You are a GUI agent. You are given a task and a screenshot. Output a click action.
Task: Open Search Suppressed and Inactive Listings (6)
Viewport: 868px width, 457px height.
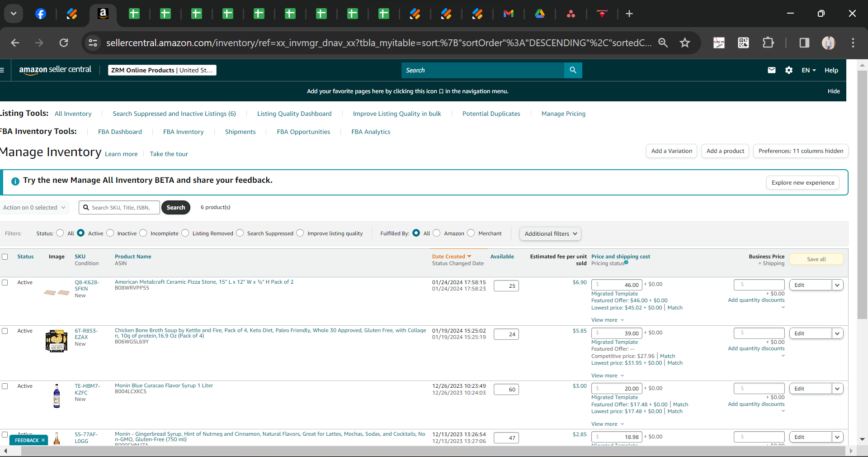(175, 114)
